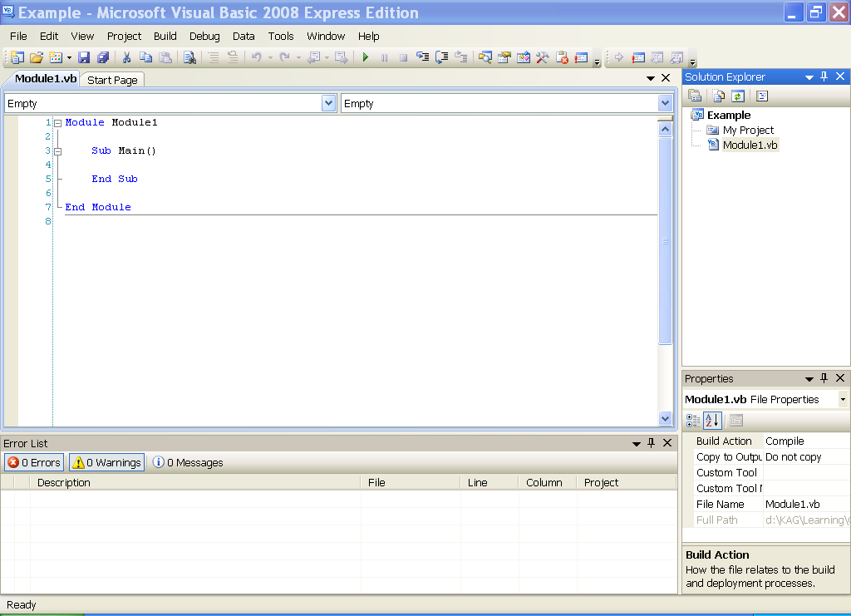Click the Properties icon in Solution Explorer
Viewport: 851px width, 616px height.
click(695, 96)
